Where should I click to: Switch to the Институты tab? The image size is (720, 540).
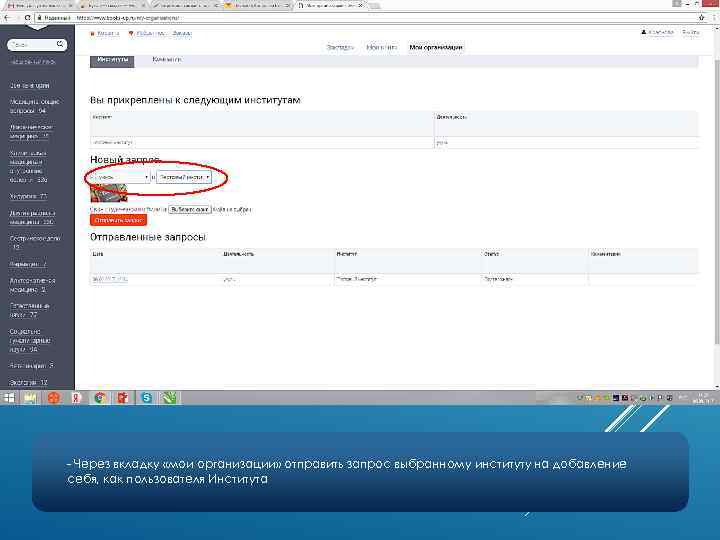[112, 60]
